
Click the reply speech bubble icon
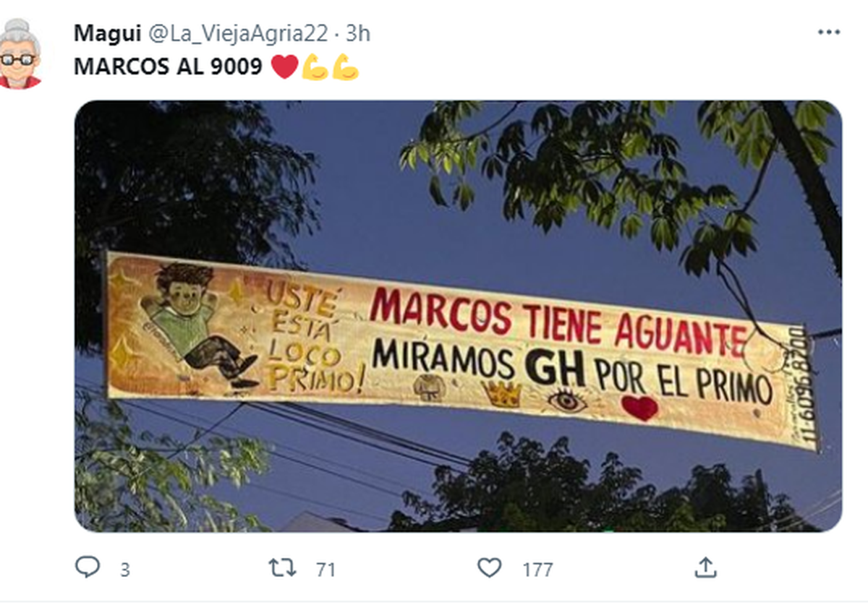point(87,567)
